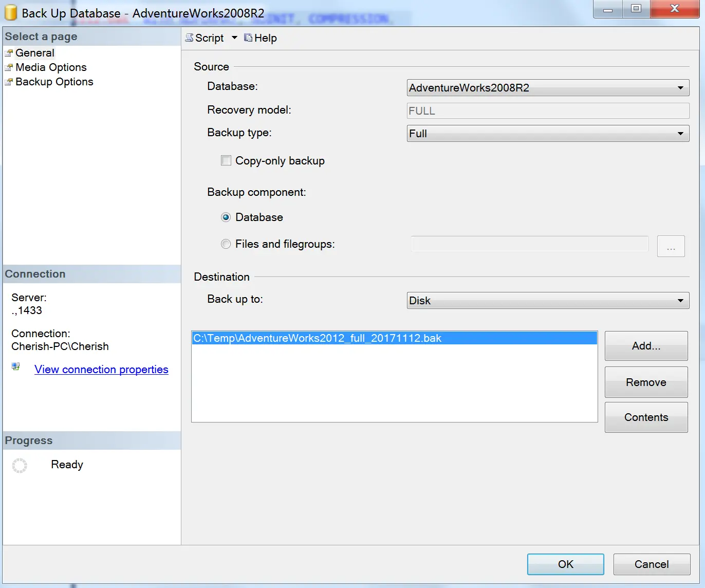
Task: Confirm the backup with OK
Action: [x=565, y=564]
